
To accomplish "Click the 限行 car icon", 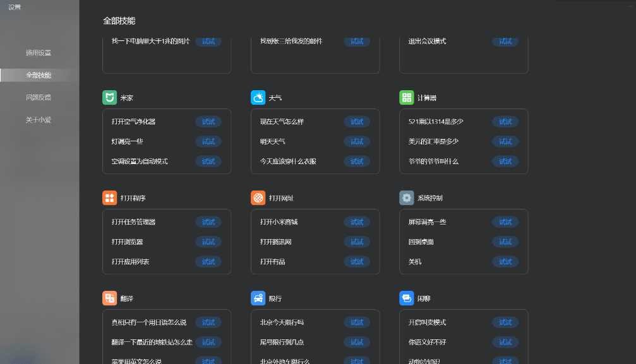I will [258, 298].
